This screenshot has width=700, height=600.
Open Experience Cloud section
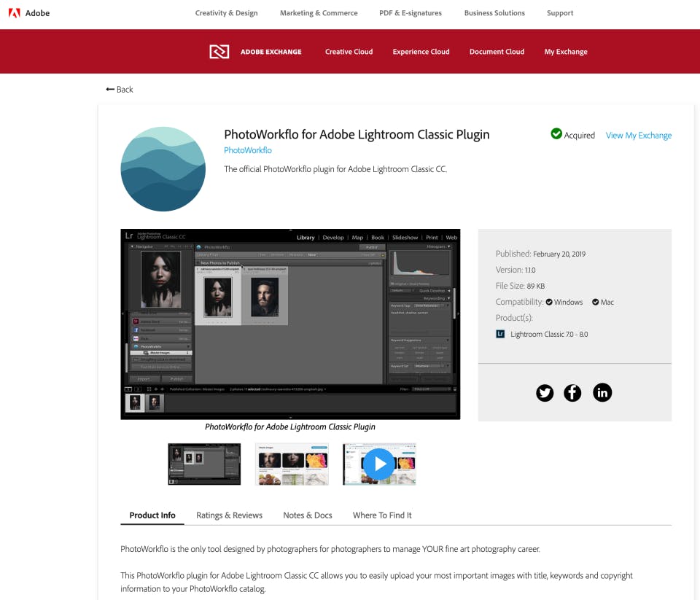coord(421,52)
